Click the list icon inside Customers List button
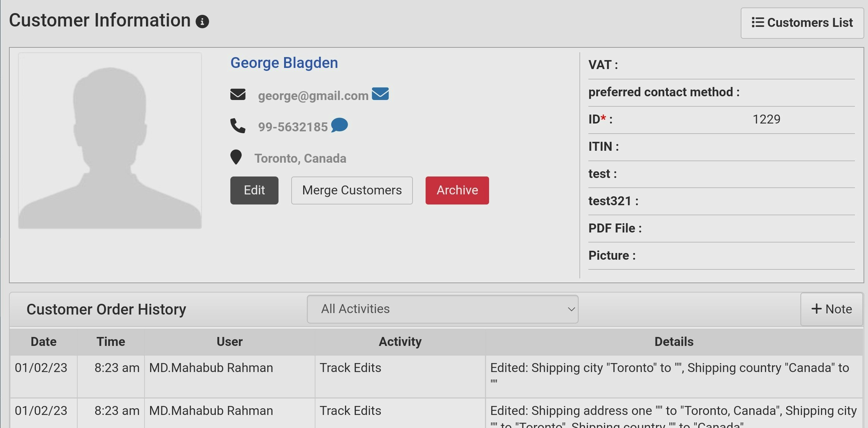Viewport: 868px width, 428px height. tap(757, 23)
